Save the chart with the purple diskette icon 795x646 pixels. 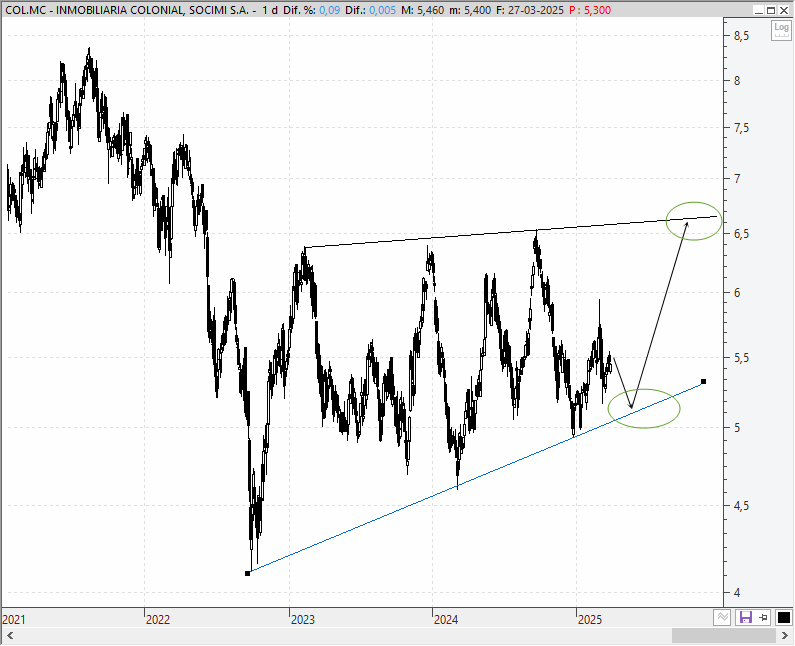746,618
